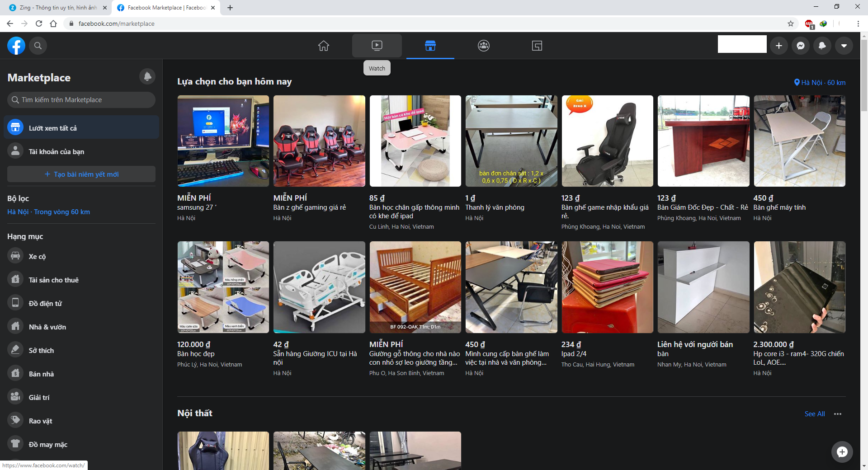The image size is (868, 470).
Task: Close the Facebook Marketplace browser tab
Action: pyautogui.click(x=213, y=8)
